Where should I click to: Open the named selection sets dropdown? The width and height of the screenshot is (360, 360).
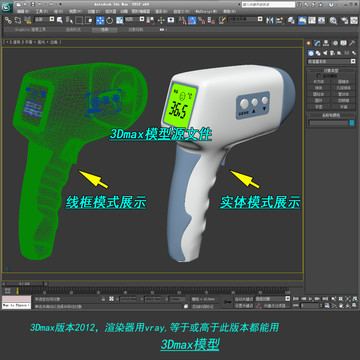[245, 19]
